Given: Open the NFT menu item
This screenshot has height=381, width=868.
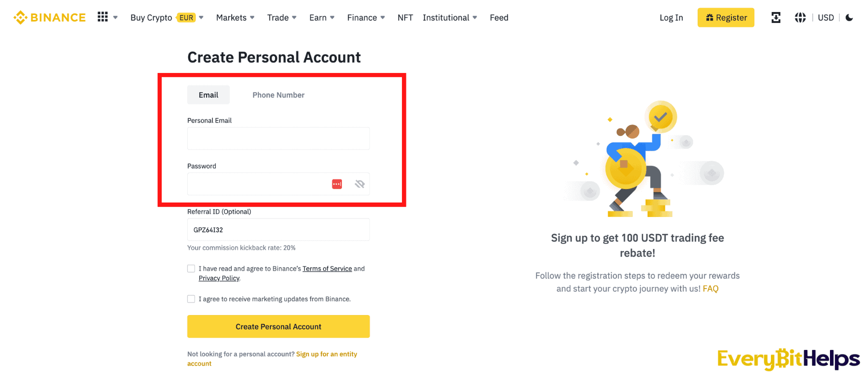Looking at the screenshot, I should [x=405, y=17].
